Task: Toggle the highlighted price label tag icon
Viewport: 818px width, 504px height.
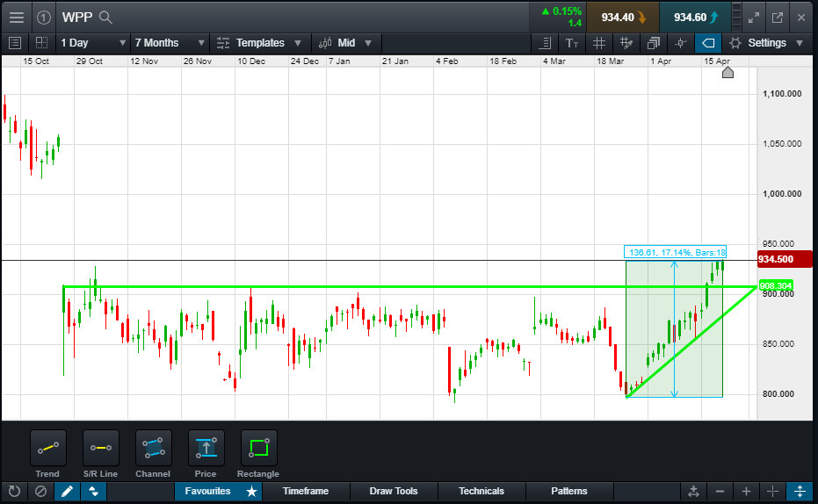Action: (x=708, y=43)
